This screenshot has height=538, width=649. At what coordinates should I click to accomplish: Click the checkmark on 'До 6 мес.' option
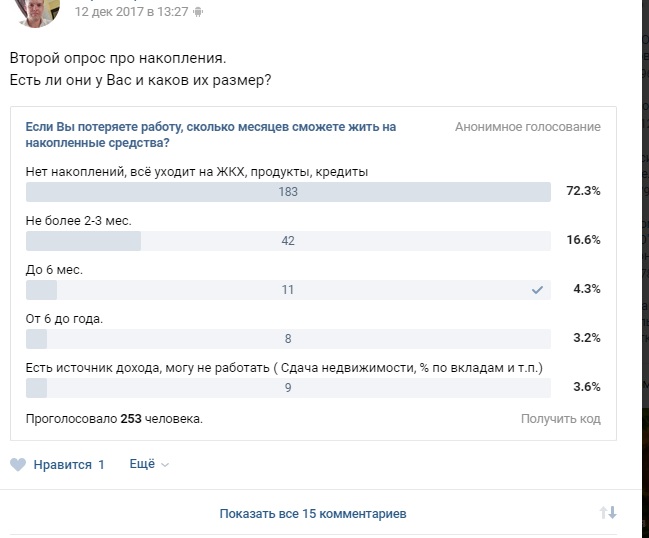537,290
